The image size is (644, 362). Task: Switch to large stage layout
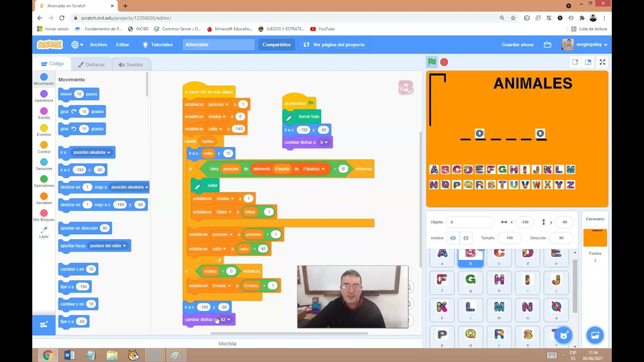point(588,62)
